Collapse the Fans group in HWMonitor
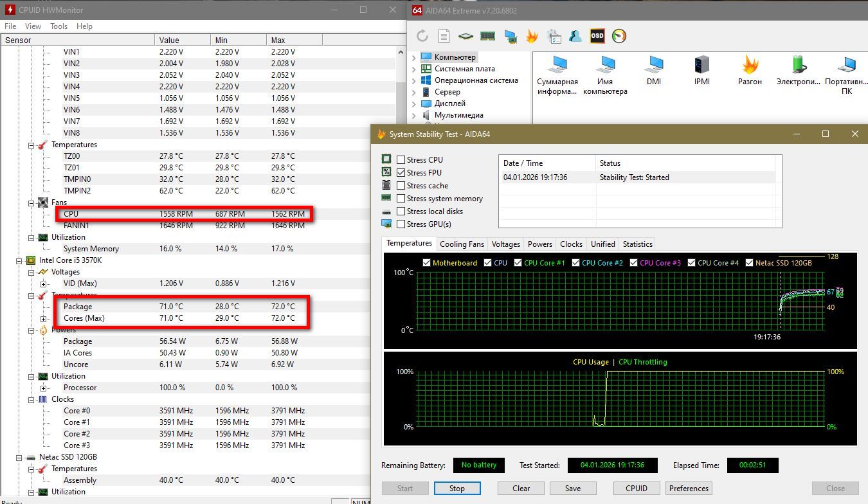The height and width of the screenshot is (504, 868). 31,203
